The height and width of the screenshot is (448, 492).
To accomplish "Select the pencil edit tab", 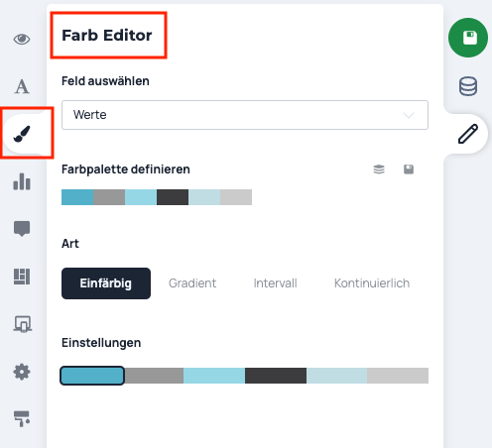I will coord(468,134).
